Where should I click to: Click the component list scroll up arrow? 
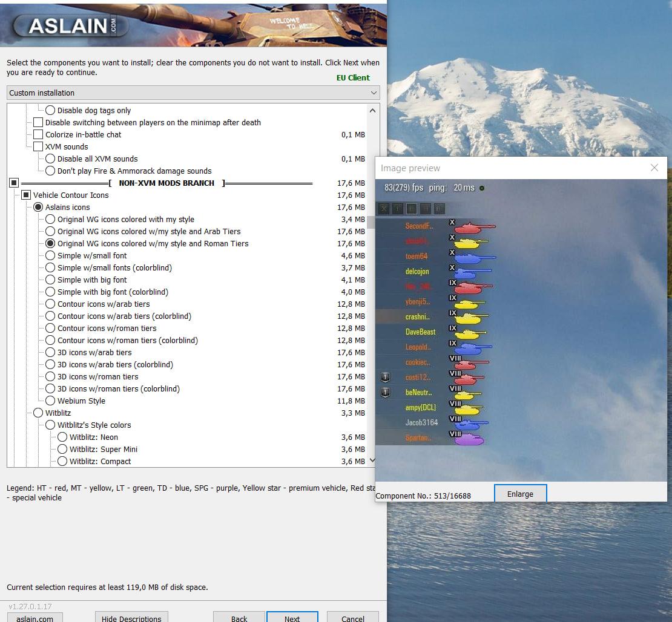point(372,111)
